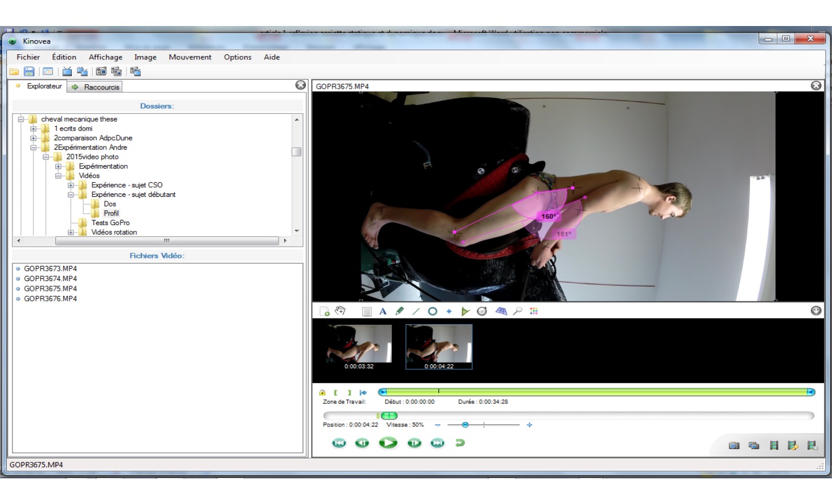Image resolution: width=832 pixels, height=504 pixels.
Task: Click the Vitesse speed slider handle
Action: (465, 425)
